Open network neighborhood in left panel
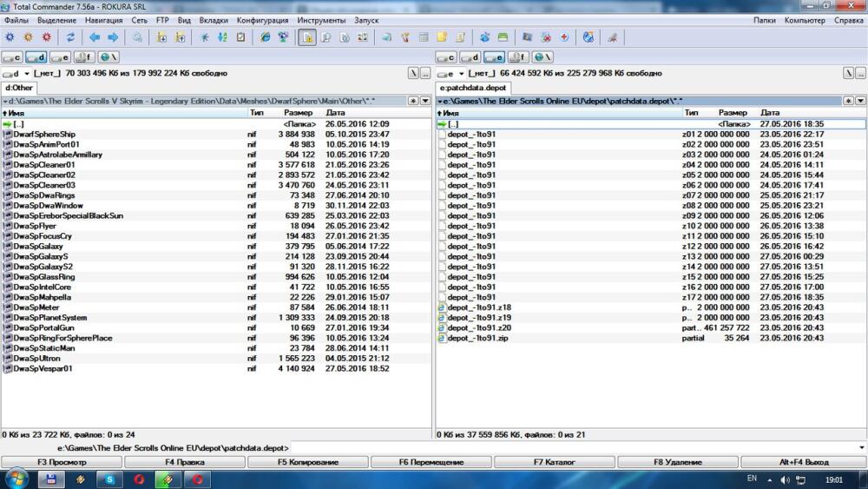Image resolution: width=868 pixels, height=489 pixels. pyautogui.click(x=108, y=57)
